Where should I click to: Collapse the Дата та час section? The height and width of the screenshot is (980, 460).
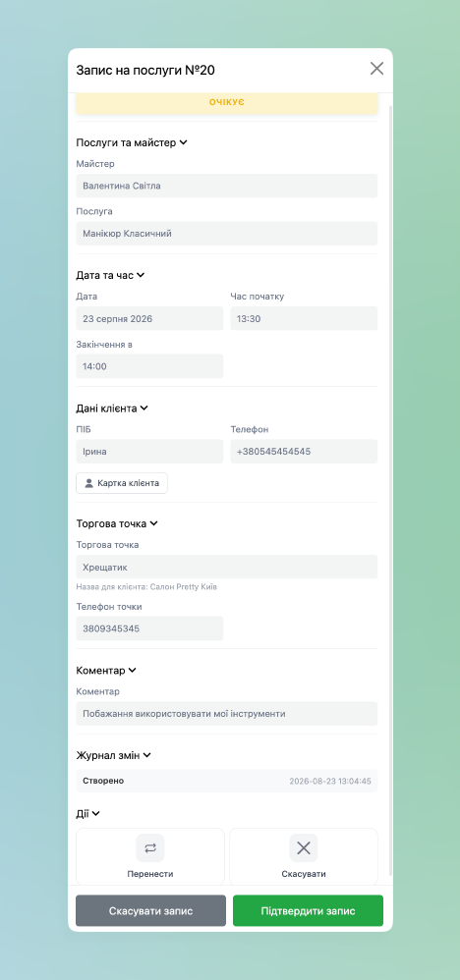pyautogui.click(x=141, y=275)
